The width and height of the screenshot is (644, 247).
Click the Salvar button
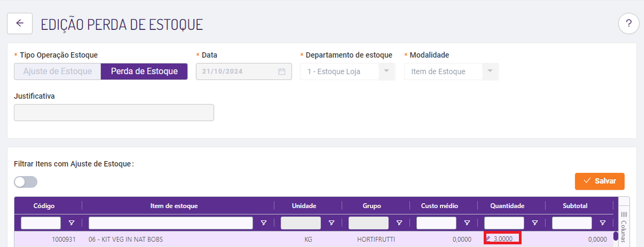click(600, 181)
